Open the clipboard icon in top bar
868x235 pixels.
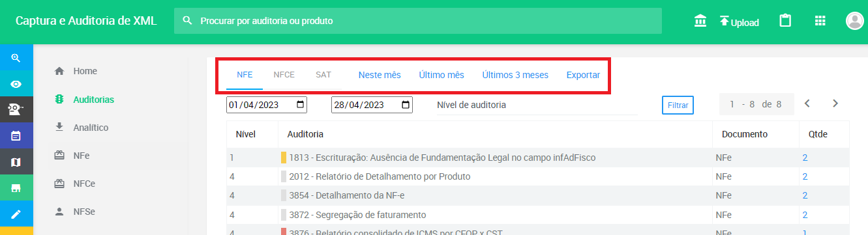coord(786,21)
